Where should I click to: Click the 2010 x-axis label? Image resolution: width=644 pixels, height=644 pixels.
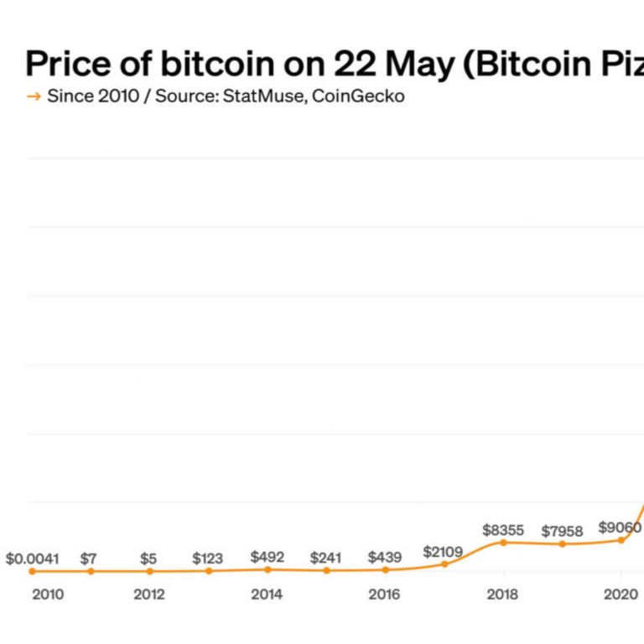[48, 595]
